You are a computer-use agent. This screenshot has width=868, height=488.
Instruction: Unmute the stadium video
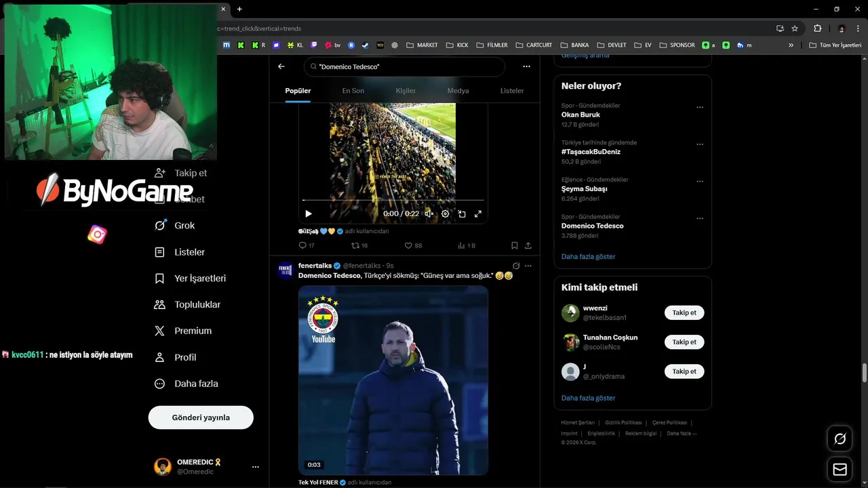[x=429, y=213]
